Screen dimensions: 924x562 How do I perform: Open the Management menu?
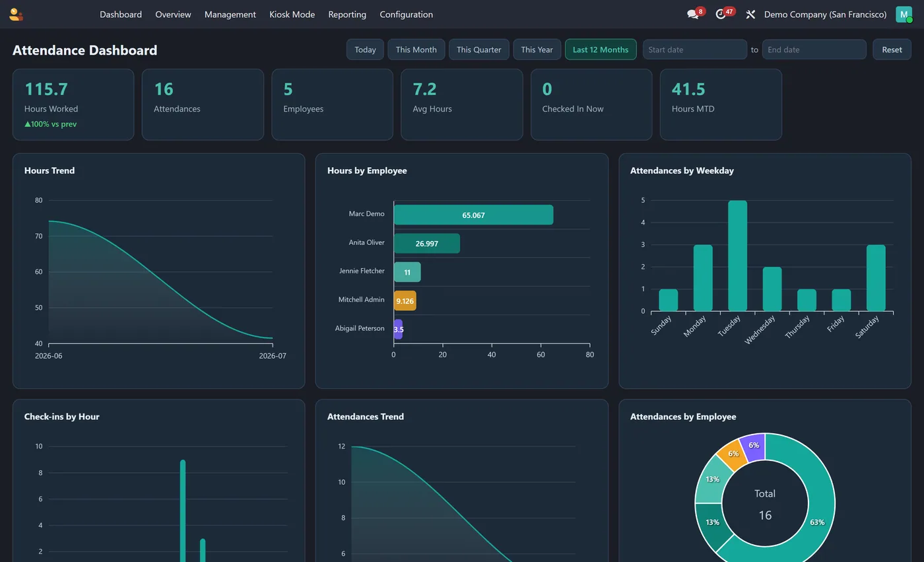[x=230, y=15]
